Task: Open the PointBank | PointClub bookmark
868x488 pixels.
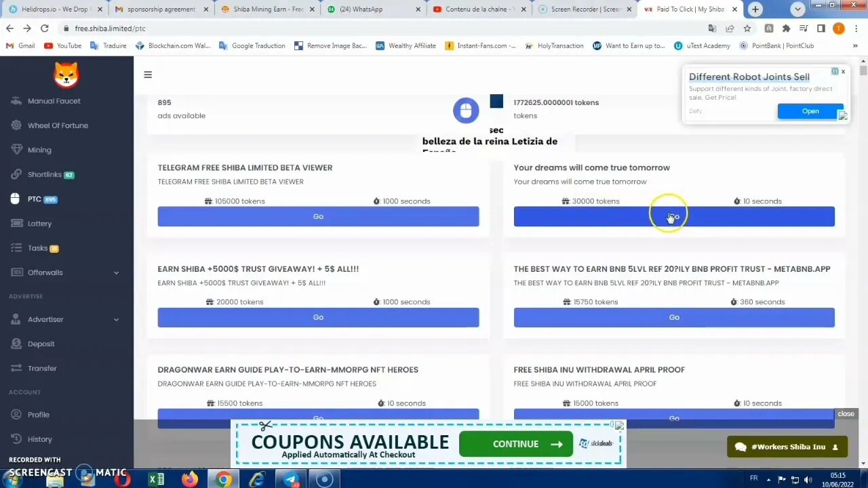Action: tap(776, 45)
